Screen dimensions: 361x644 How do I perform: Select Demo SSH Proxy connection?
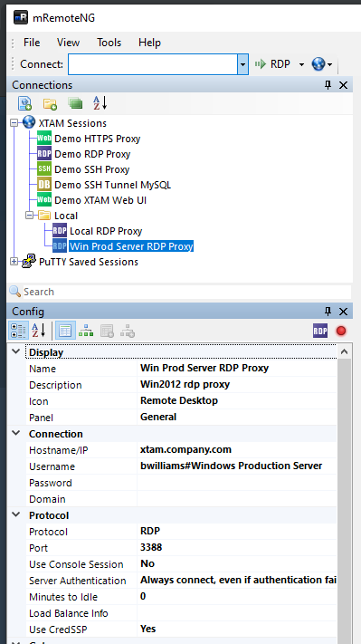click(x=92, y=169)
